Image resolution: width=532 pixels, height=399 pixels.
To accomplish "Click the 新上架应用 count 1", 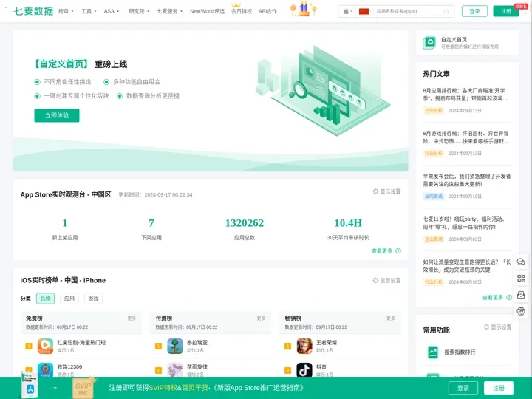I will click(65, 223).
